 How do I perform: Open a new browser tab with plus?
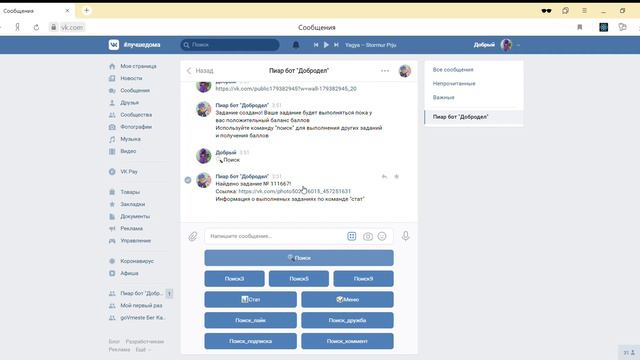[87, 11]
